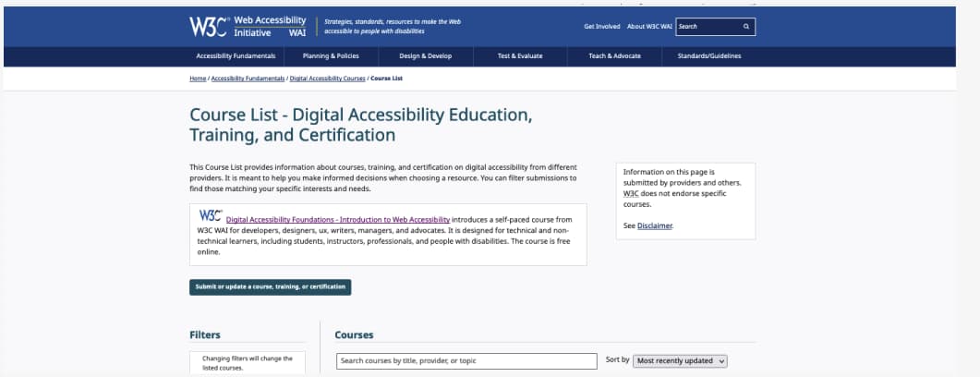
Task: Click Home in the breadcrumb
Action: tap(198, 79)
